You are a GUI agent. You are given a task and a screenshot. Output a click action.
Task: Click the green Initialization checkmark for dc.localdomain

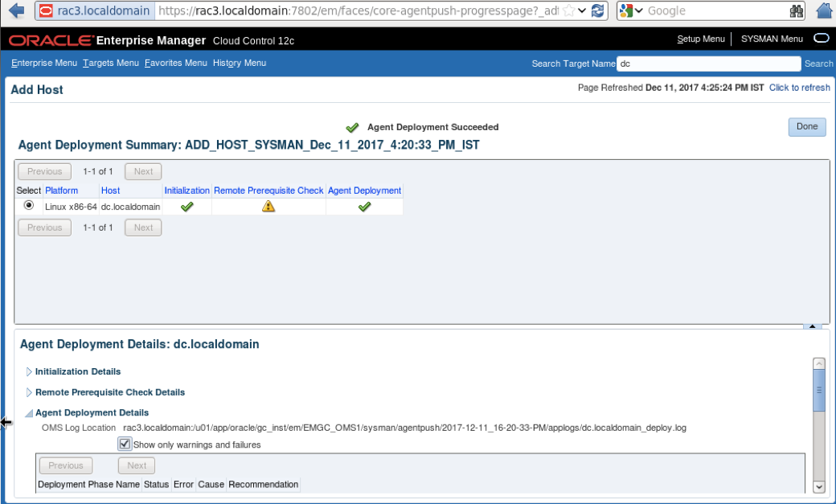186,207
